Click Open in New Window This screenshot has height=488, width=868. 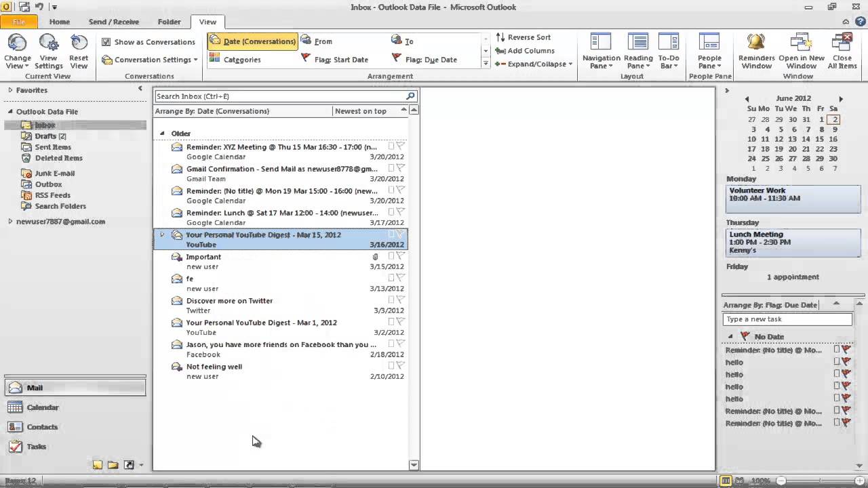point(802,52)
